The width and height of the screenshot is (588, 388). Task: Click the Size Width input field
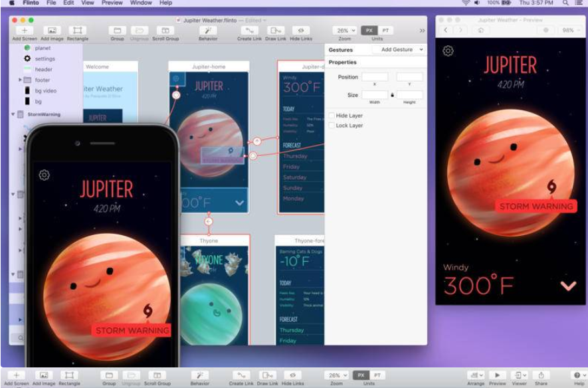pos(375,95)
